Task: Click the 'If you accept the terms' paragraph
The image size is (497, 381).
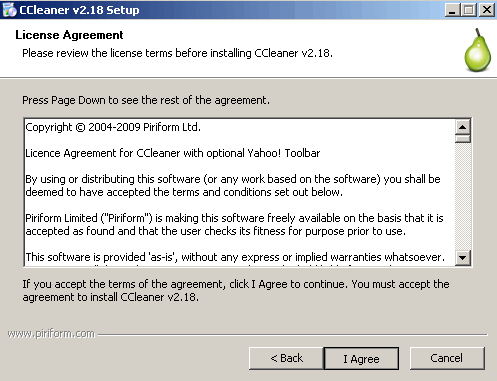Action: [236, 291]
